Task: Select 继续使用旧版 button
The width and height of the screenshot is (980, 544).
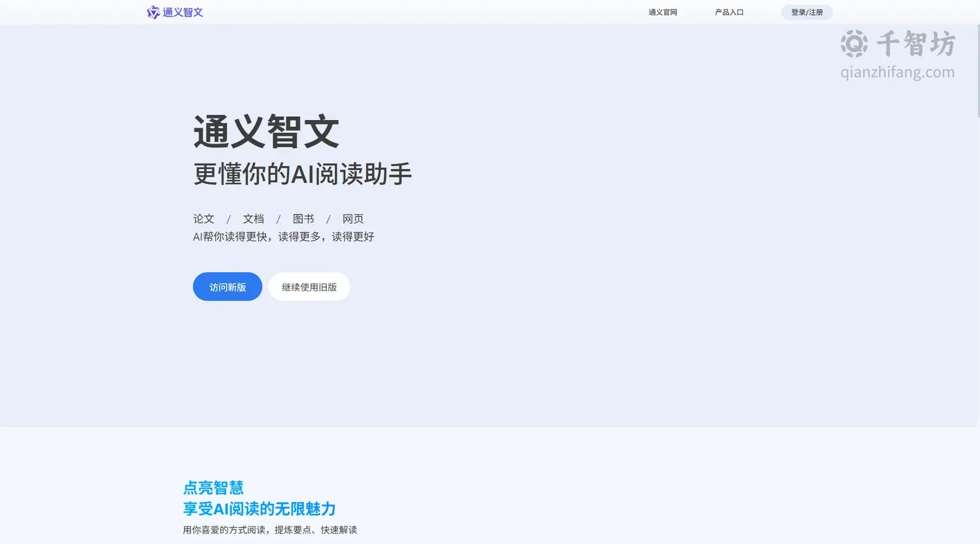Action: point(309,287)
